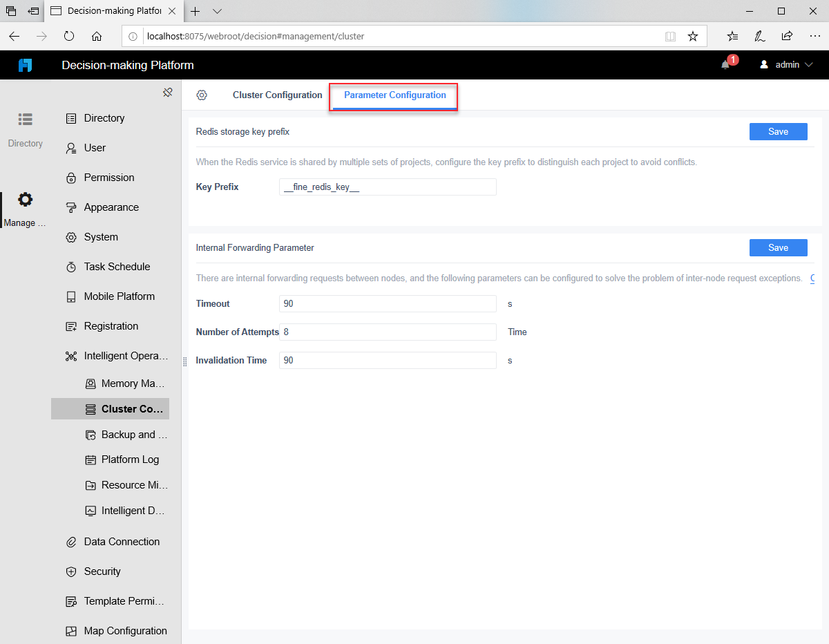Open the browser settings menu with the ellipsis
Screen dimensions: 829x644
815,36
